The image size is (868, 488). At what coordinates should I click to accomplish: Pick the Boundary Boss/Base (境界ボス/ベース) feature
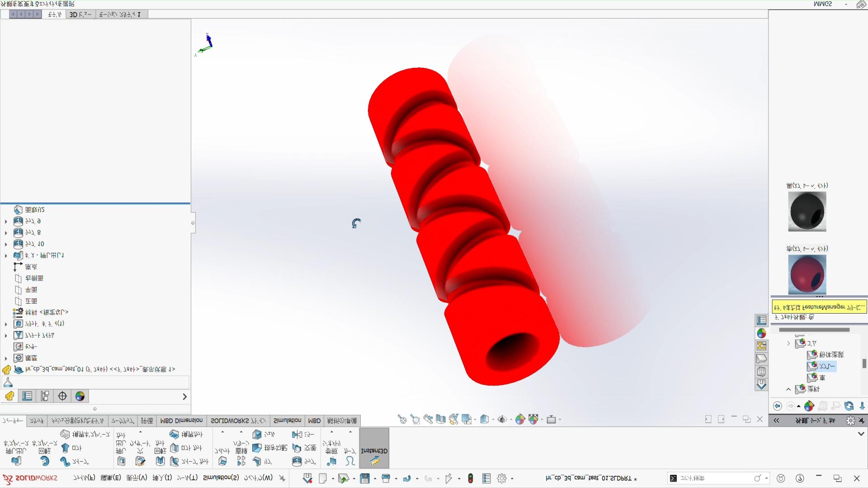point(85,434)
